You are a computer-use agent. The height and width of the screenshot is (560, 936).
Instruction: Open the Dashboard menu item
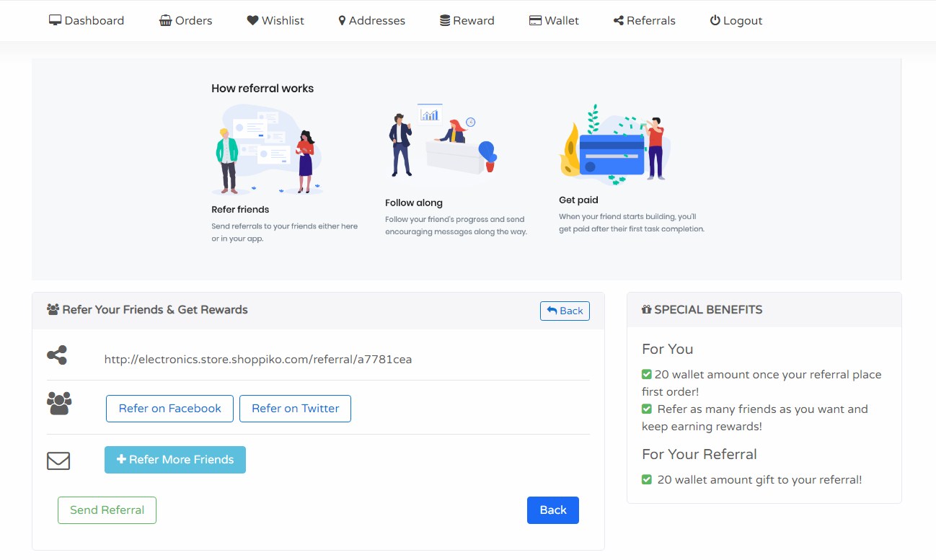tap(87, 21)
